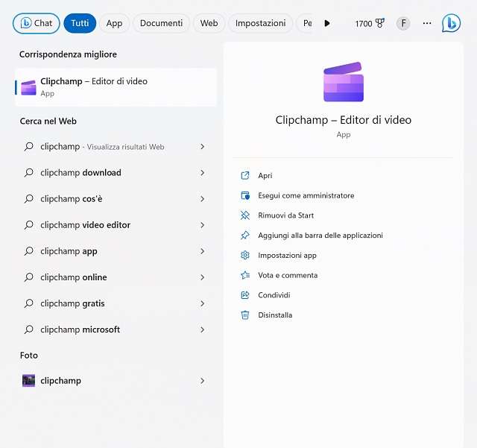Screen dimensions: 477x448
Task: Click the Clipchamp – Editor di video title in preview
Action: tap(344, 120)
